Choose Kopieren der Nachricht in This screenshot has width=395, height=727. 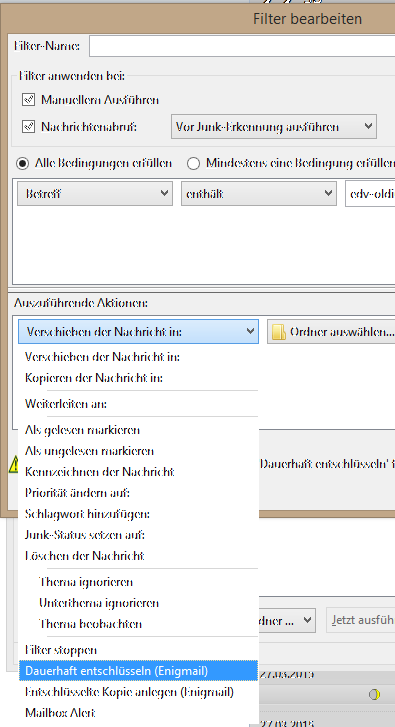coord(139,378)
